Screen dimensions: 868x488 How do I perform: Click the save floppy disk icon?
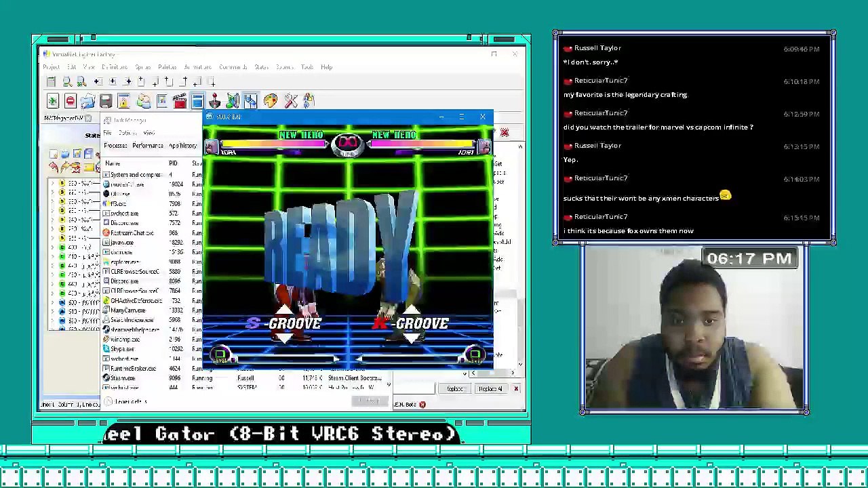tap(105, 101)
